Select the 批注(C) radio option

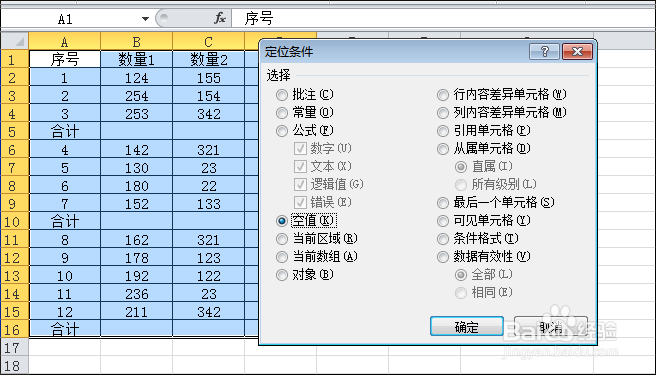[x=305, y=95]
